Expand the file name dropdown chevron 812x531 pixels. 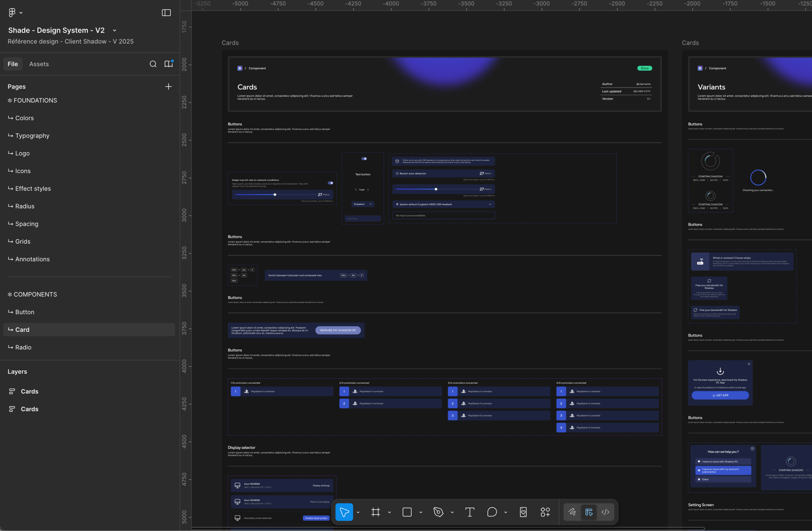(115, 31)
